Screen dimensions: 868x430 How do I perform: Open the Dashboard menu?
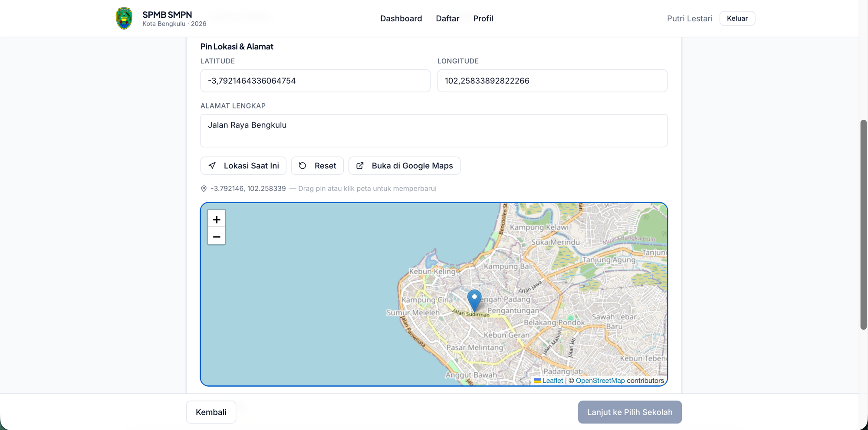pos(401,19)
